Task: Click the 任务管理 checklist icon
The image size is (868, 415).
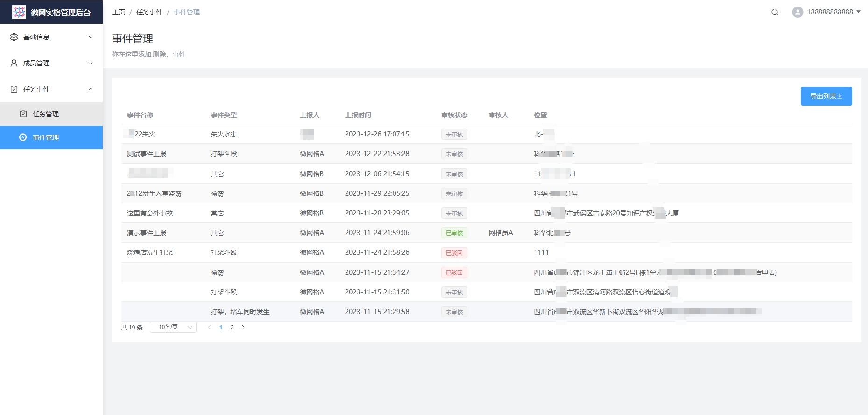Action: (23, 114)
